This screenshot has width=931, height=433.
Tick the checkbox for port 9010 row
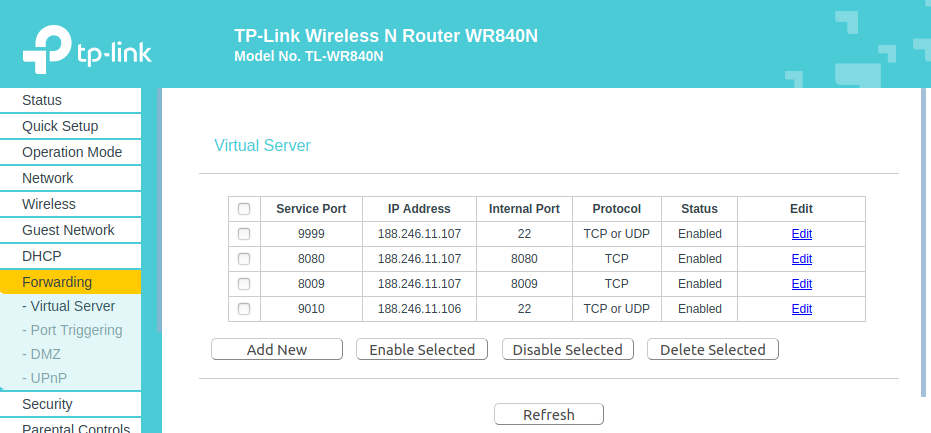(244, 309)
